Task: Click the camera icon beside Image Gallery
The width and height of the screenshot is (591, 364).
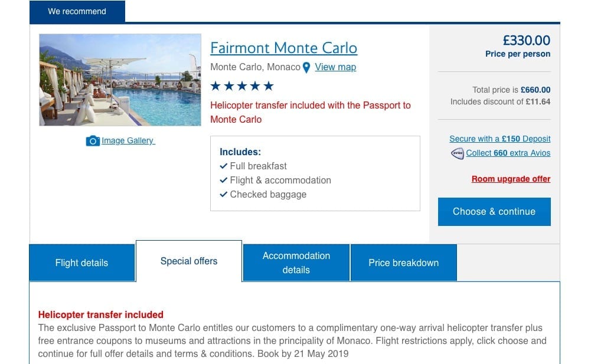Action: (x=93, y=141)
